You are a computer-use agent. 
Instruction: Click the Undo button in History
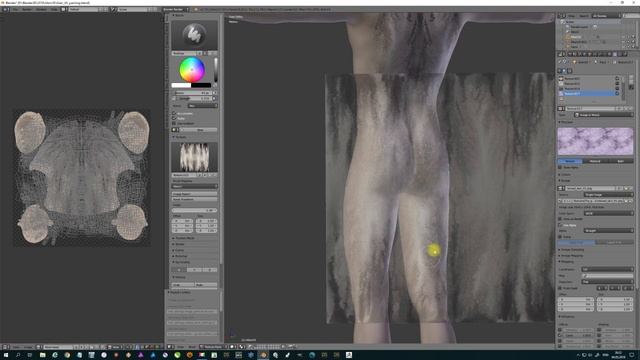coord(183,284)
